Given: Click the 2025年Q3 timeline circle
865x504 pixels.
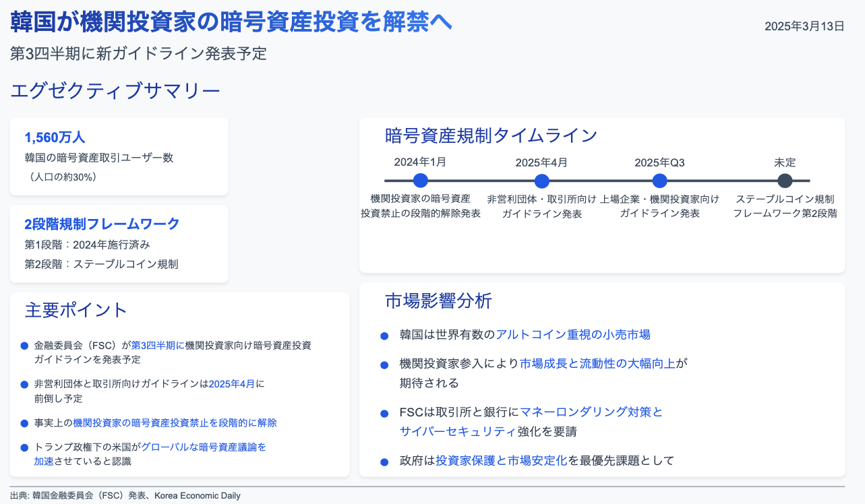Looking at the screenshot, I should click(660, 181).
